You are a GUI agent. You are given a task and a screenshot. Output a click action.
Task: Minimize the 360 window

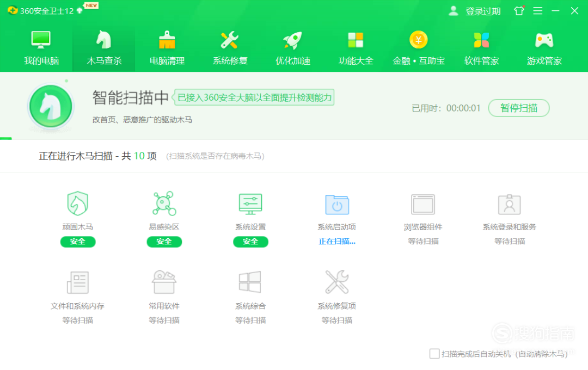pyautogui.click(x=556, y=11)
